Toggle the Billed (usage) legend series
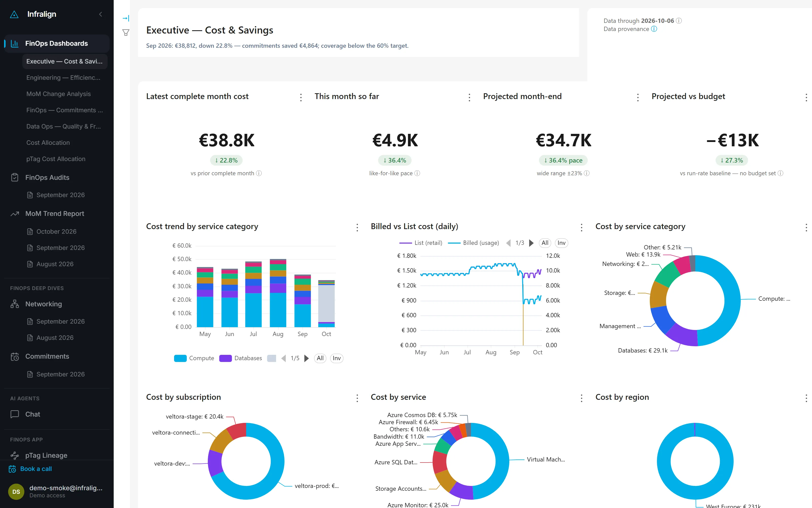This screenshot has width=812, height=508. pyautogui.click(x=473, y=243)
